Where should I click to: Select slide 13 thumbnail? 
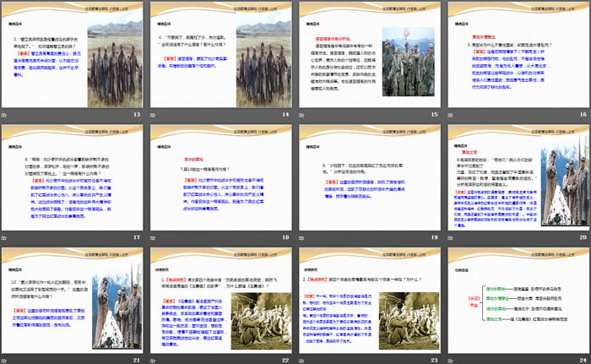[x=73, y=55]
